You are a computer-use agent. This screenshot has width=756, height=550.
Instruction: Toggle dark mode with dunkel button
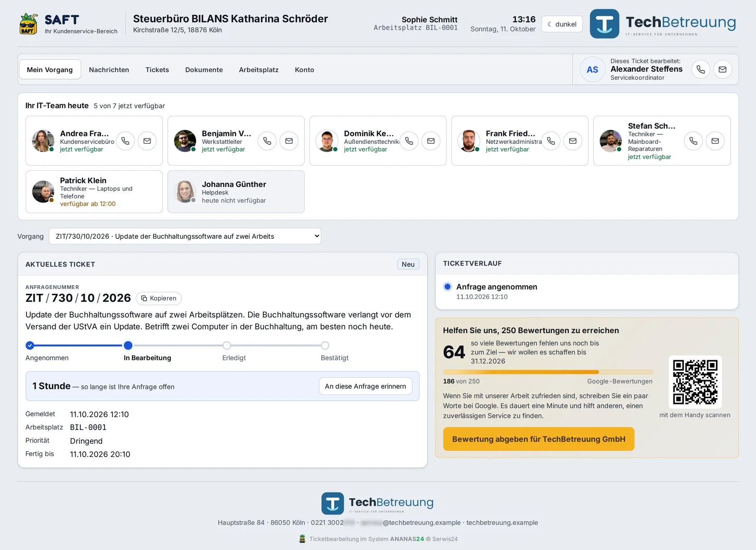coord(562,24)
